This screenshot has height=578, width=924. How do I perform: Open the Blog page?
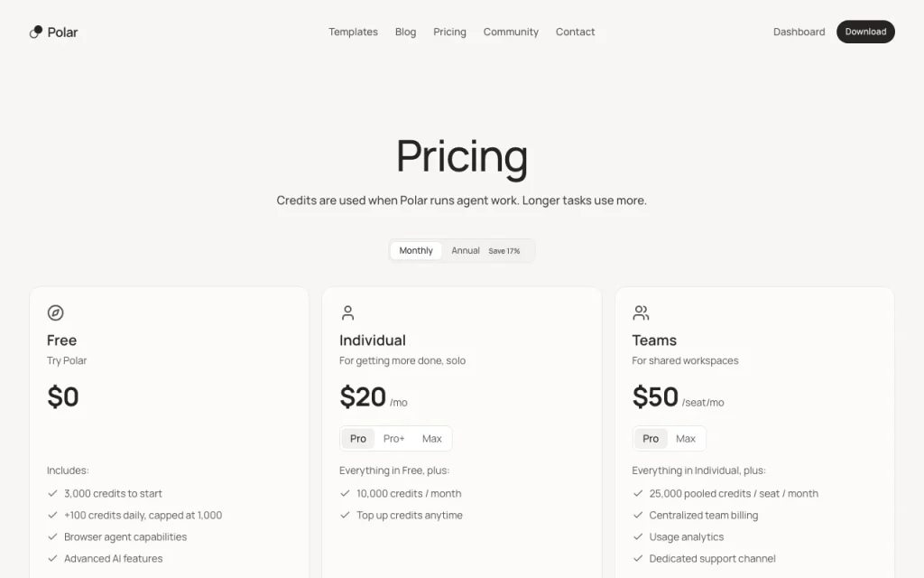(405, 32)
